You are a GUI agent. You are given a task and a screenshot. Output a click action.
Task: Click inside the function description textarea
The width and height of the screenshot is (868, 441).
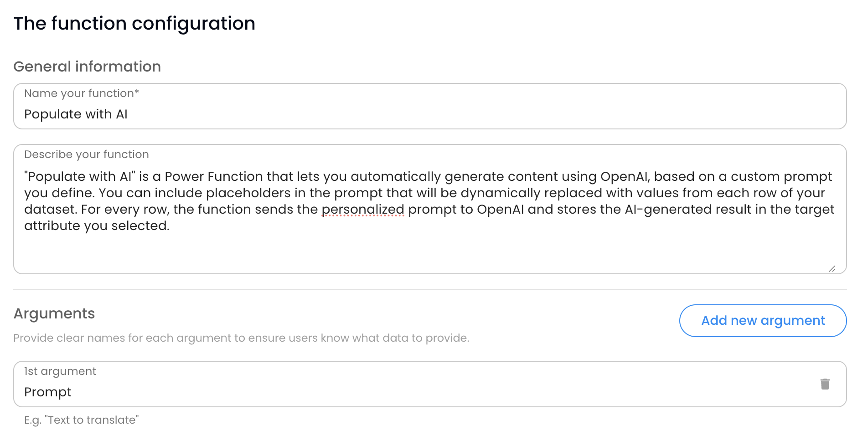410,248
